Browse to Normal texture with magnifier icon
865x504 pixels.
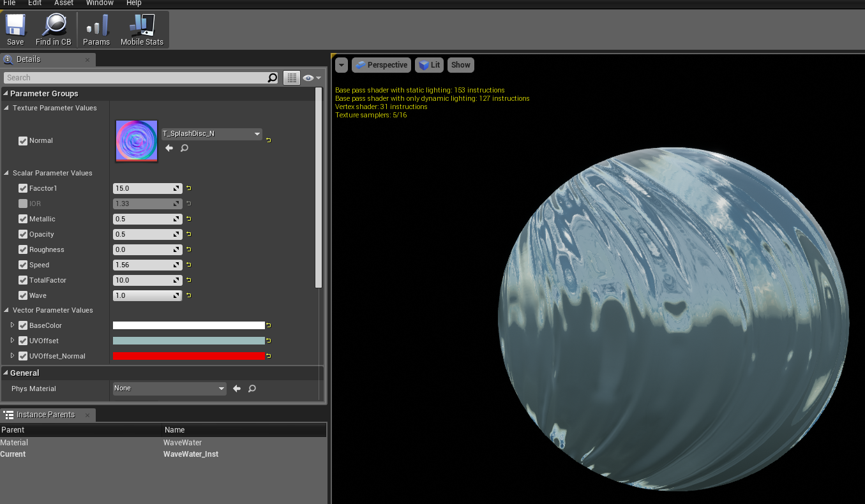pyautogui.click(x=184, y=148)
